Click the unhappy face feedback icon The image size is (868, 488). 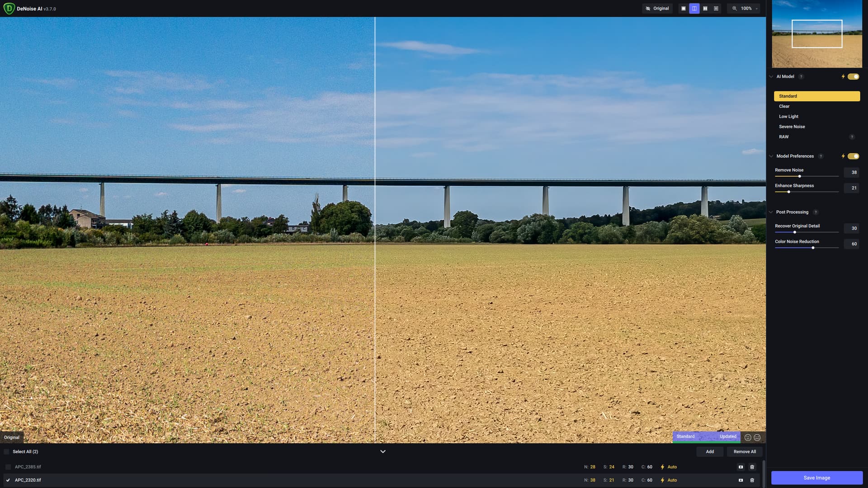click(x=757, y=437)
